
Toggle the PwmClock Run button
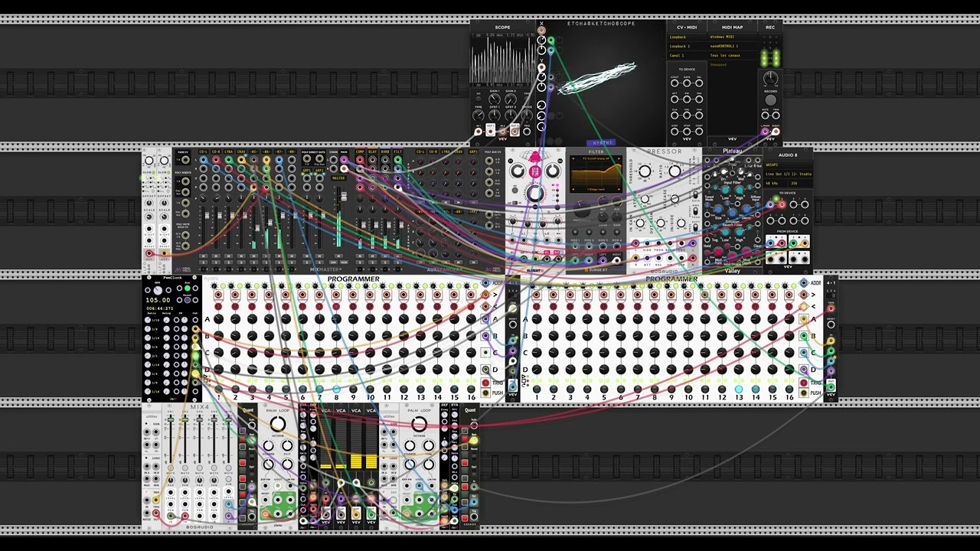point(188,289)
